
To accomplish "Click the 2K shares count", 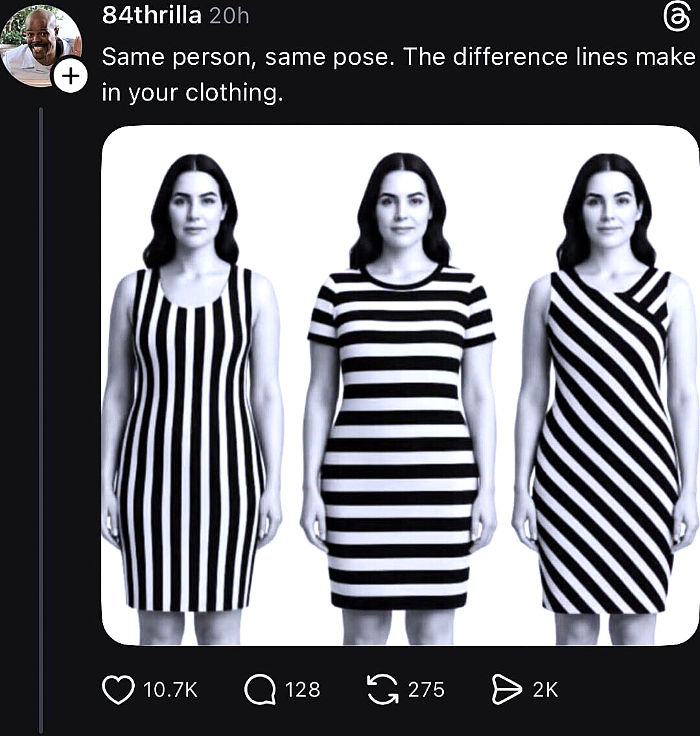I will point(545,689).
